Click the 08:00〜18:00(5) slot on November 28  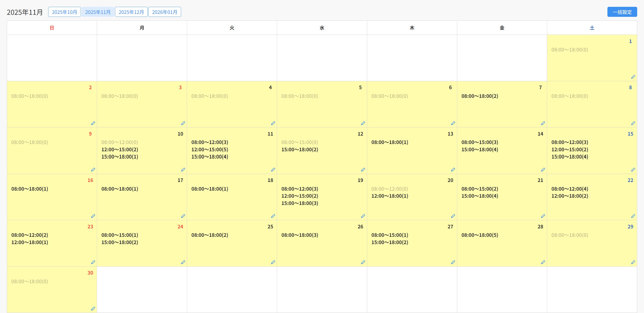[x=479, y=235]
